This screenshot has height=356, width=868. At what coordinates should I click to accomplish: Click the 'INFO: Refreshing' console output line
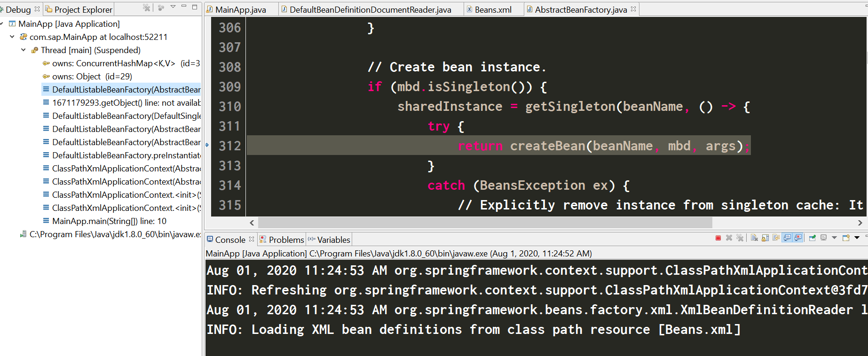537,290
